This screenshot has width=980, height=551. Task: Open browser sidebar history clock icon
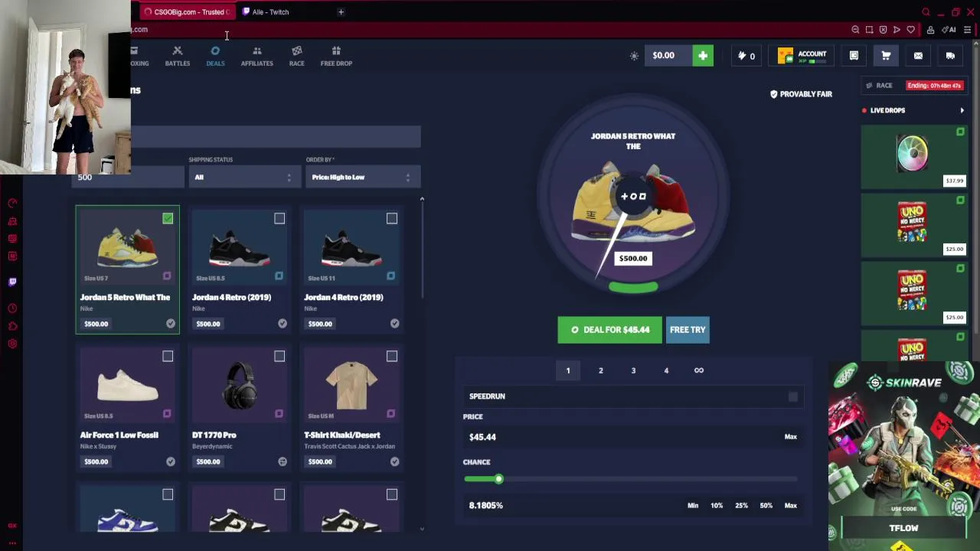click(12, 308)
